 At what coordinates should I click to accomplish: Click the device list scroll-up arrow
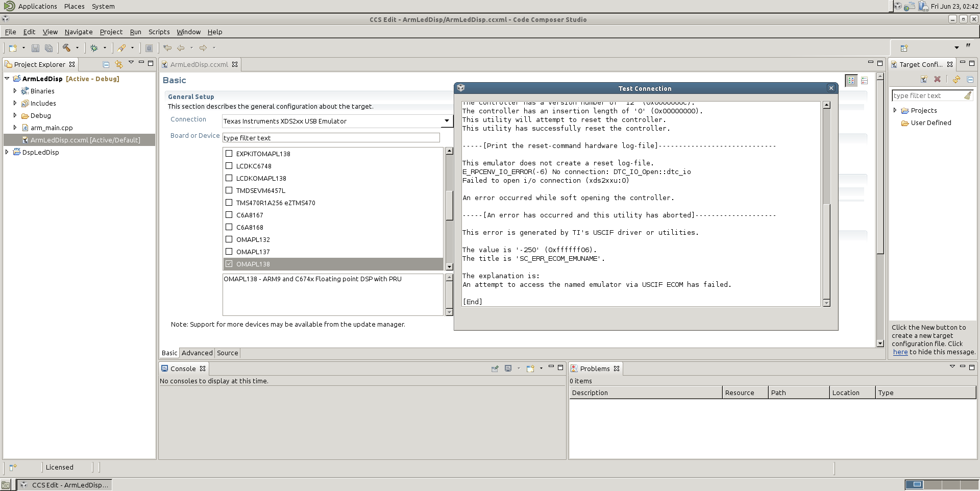click(x=449, y=151)
